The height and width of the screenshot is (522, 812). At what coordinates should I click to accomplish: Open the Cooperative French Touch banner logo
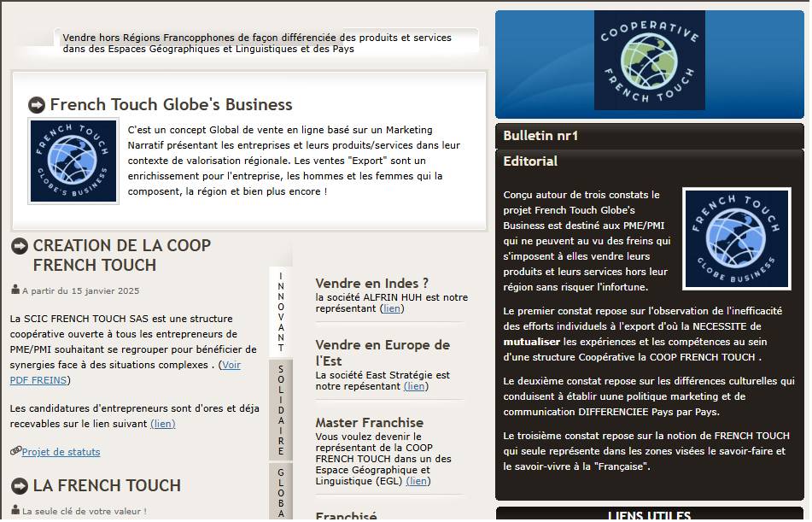tap(650, 61)
